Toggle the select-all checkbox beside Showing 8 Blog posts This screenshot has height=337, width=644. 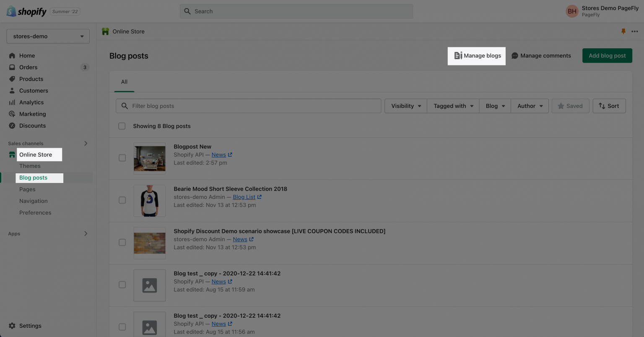click(122, 126)
